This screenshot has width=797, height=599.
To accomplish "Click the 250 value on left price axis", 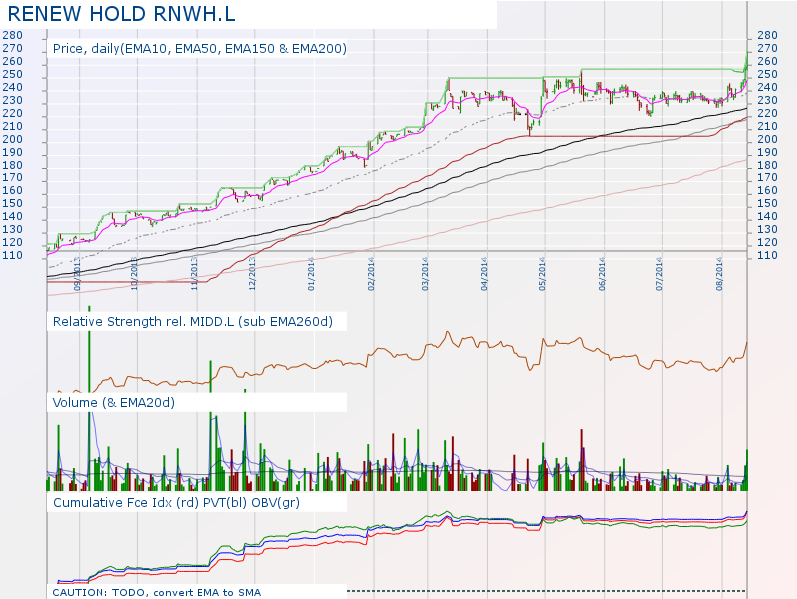I will 13,74.
